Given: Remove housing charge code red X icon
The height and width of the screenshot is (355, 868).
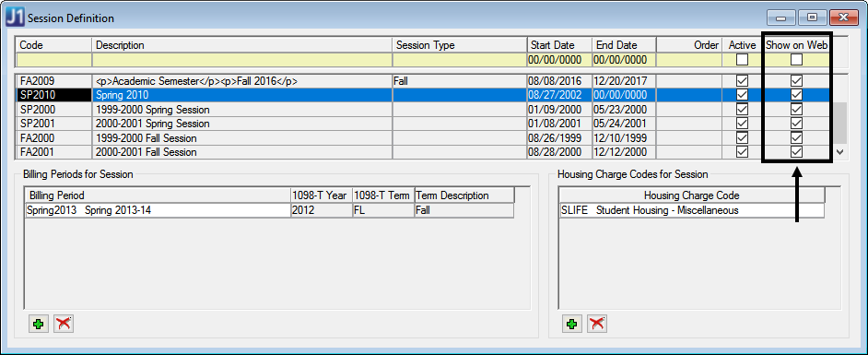Looking at the screenshot, I should 597,325.
